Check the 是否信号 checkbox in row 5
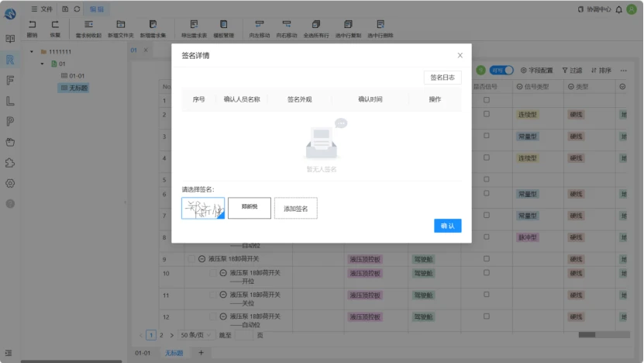This screenshot has height=363, width=644. coord(486,179)
